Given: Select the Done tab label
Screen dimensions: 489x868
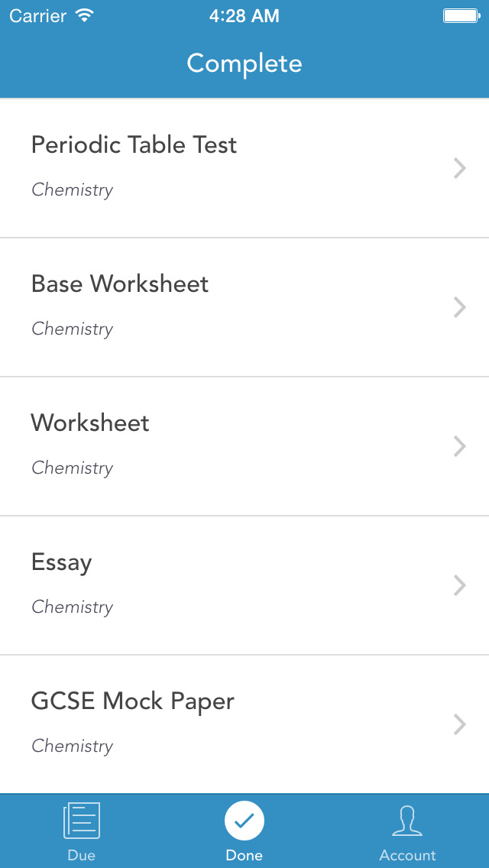Looking at the screenshot, I should (244, 855).
